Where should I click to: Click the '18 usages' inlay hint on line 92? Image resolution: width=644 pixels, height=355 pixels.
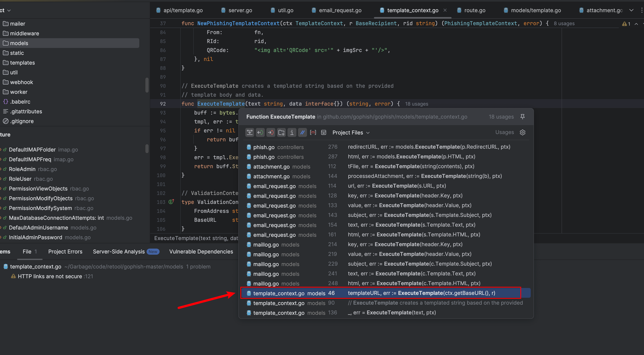pos(416,104)
